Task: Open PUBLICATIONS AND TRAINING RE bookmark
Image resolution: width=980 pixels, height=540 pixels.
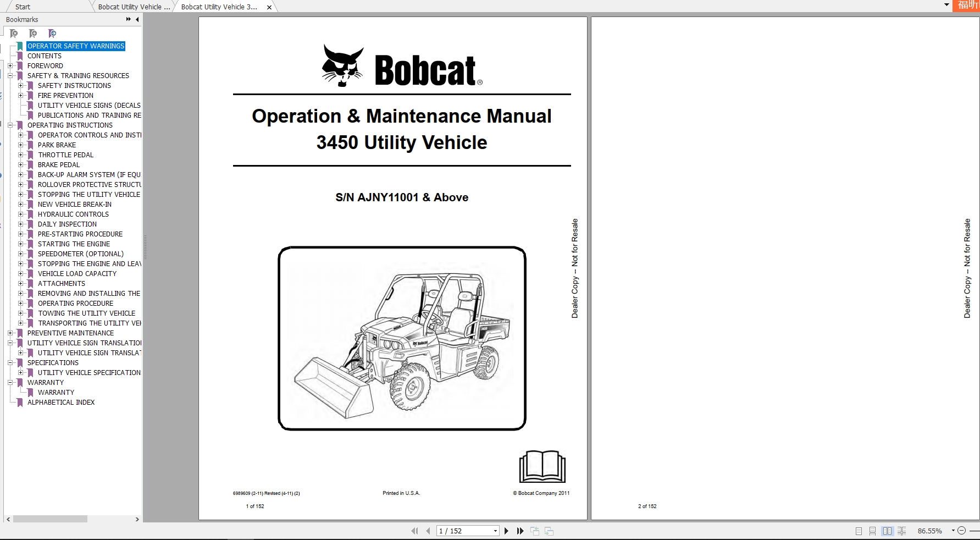Action: pos(89,115)
